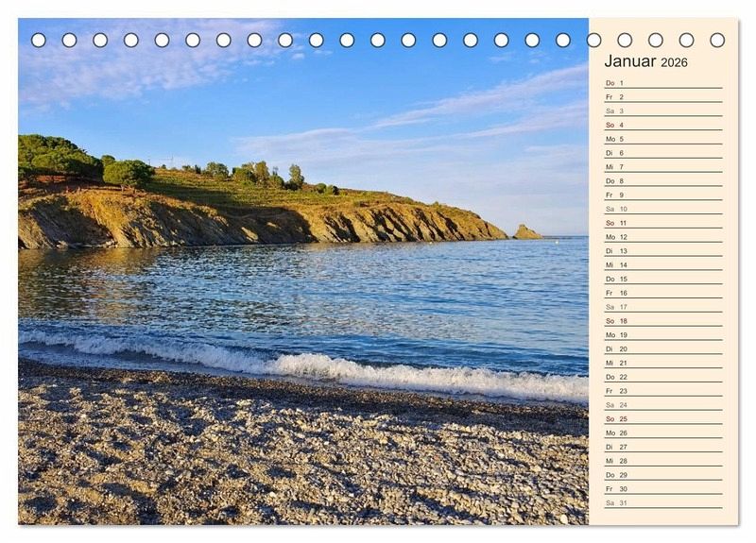Click the Mi 14 entry line

pyautogui.click(x=662, y=264)
